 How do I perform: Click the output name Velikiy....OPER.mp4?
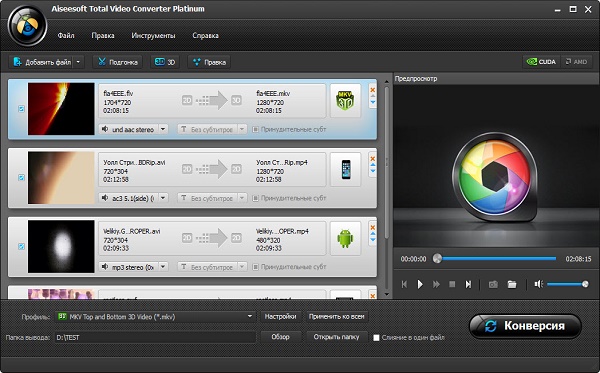coord(282,231)
